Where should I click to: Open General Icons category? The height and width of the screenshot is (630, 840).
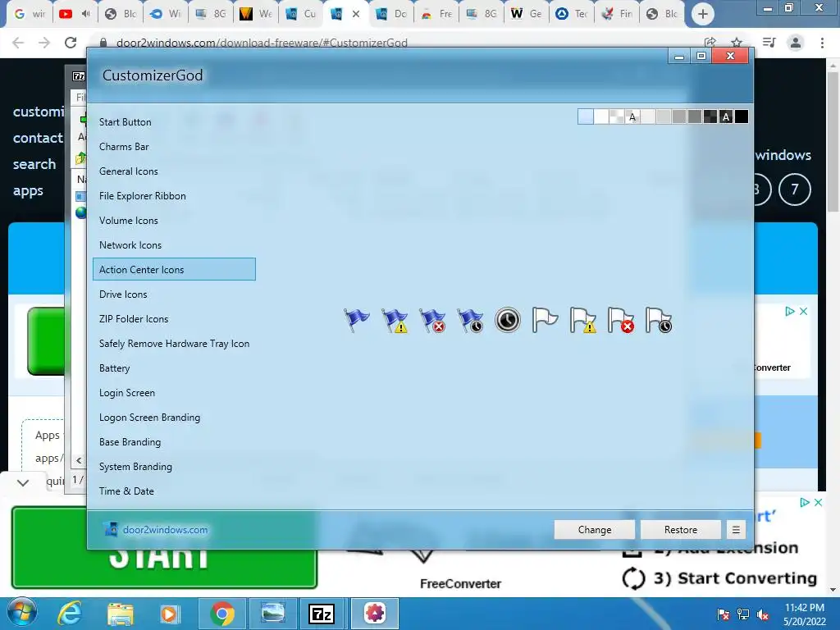[x=174, y=171]
